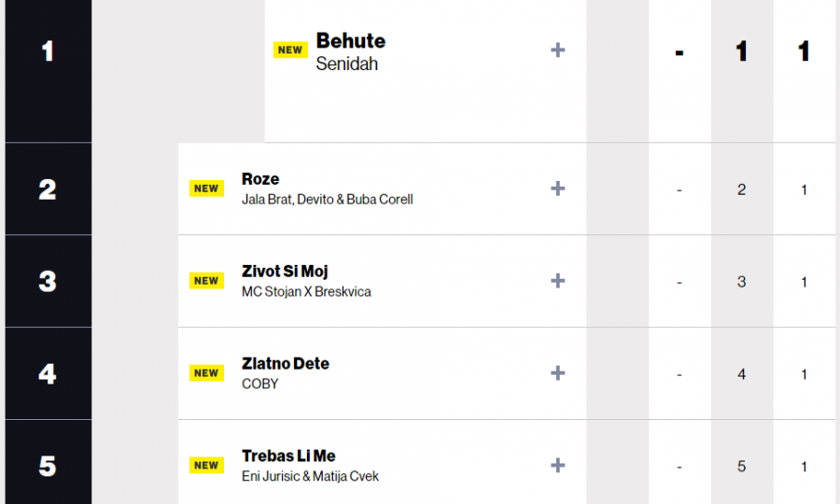Click the rank 1 position box
This screenshot has width=840, height=504.
(49, 71)
